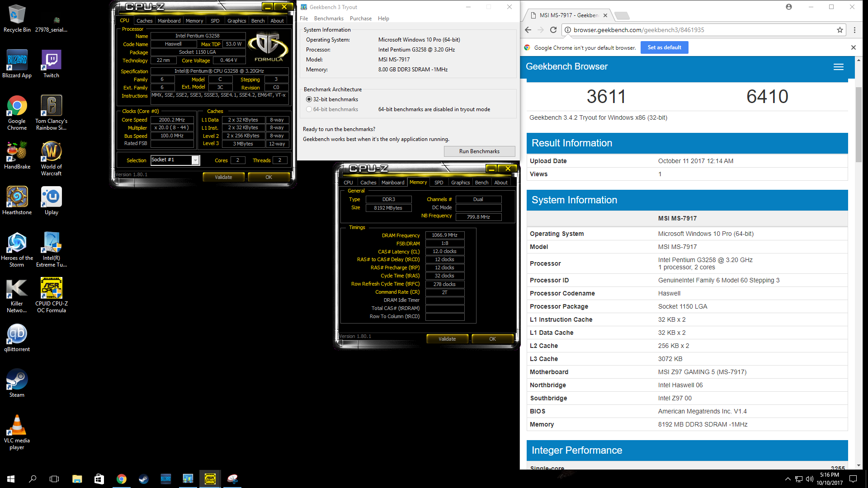
Task: Open Graphics tab in memory CPU-Z window
Action: click(x=460, y=183)
